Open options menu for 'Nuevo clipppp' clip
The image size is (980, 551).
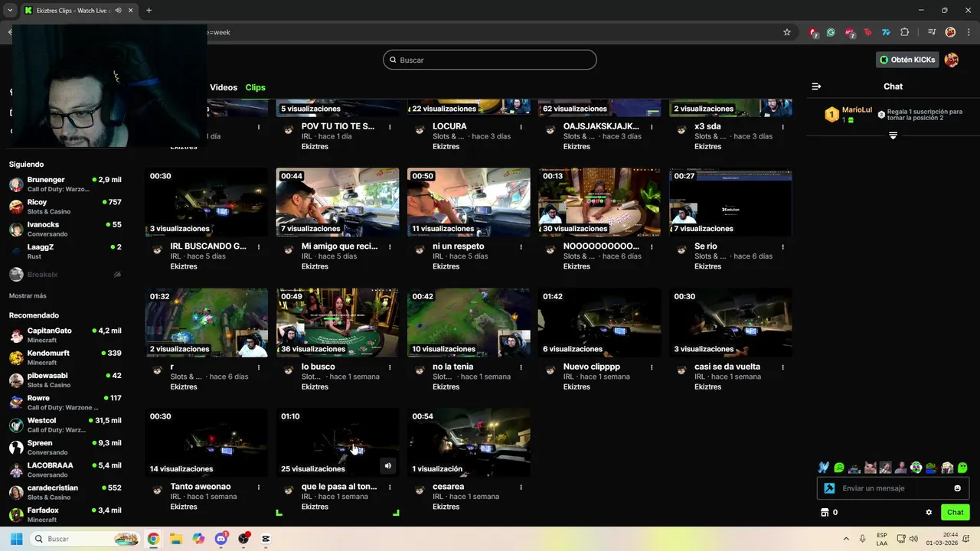coord(652,367)
